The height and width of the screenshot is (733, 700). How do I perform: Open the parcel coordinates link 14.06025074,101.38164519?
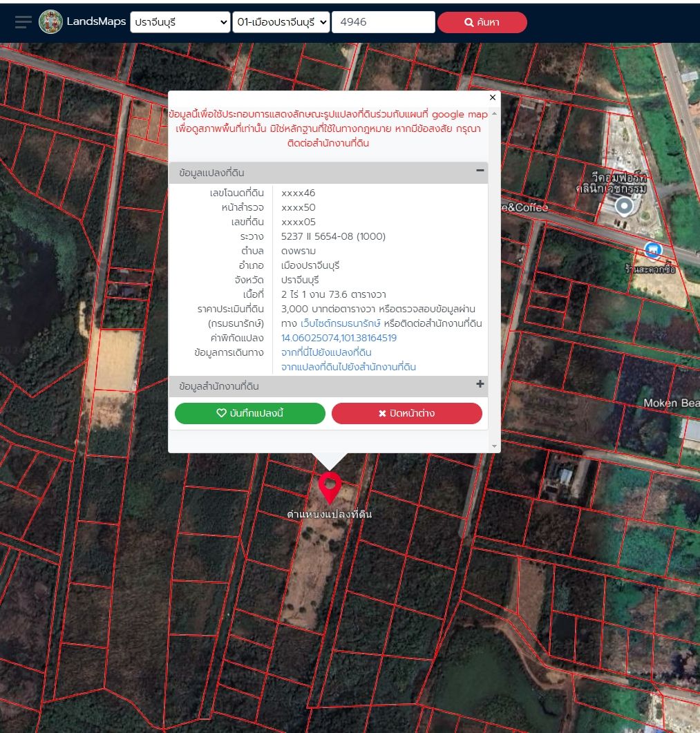click(x=339, y=338)
